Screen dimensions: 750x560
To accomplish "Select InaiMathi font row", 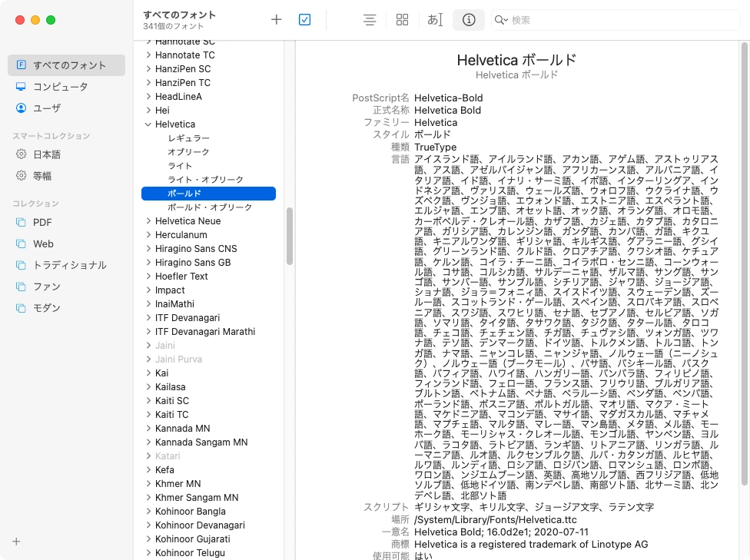I will [208, 304].
